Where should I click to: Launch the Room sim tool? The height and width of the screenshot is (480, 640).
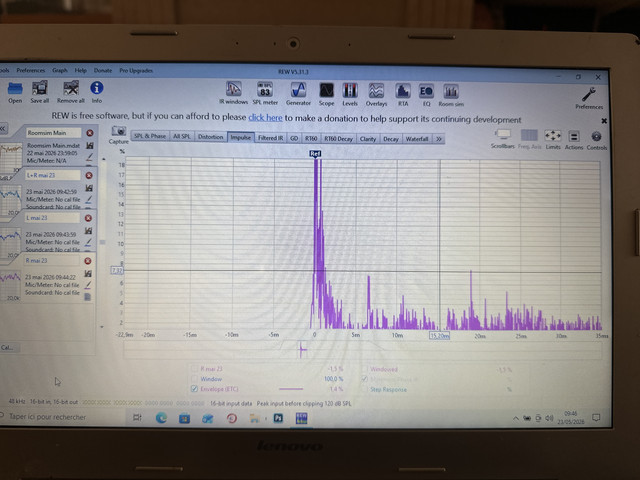(x=451, y=96)
